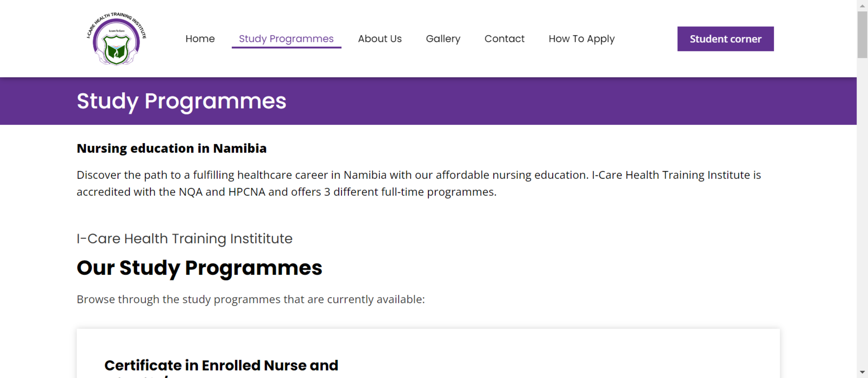Click the active Study Programmes underline indicator
868x378 pixels.
tap(286, 48)
